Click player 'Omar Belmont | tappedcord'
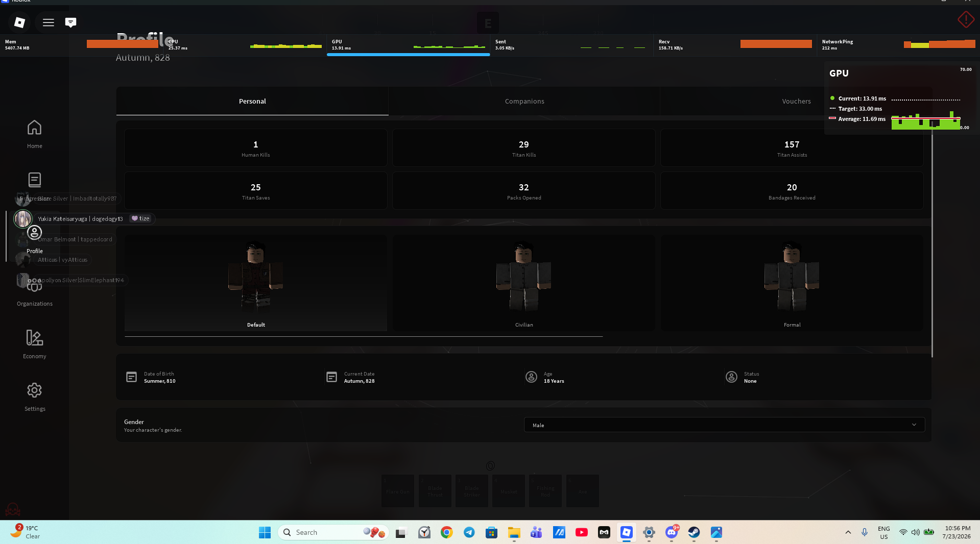 click(75, 239)
